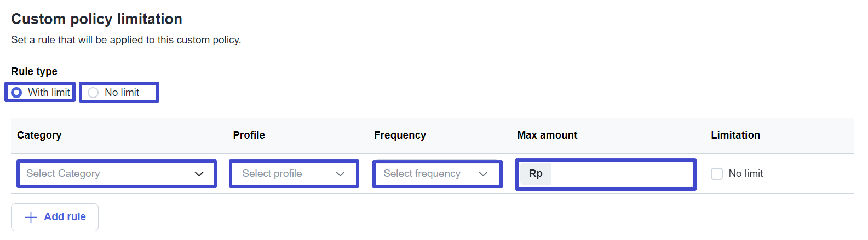The image size is (868, 240).
Task: Focus the Max amount input field
Action: click(x=622, y=174)
